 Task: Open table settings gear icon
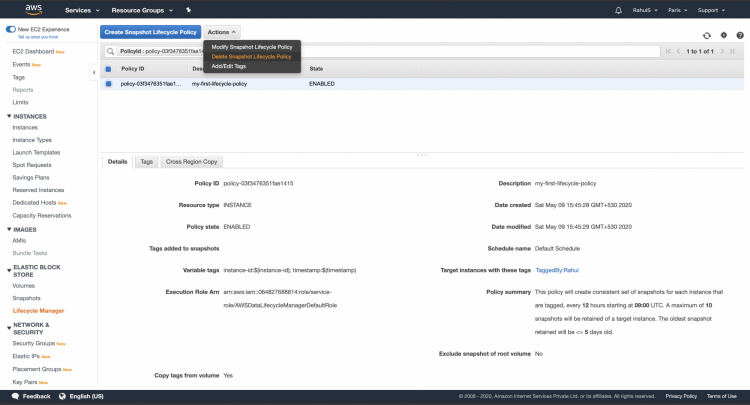coord(723,34)
